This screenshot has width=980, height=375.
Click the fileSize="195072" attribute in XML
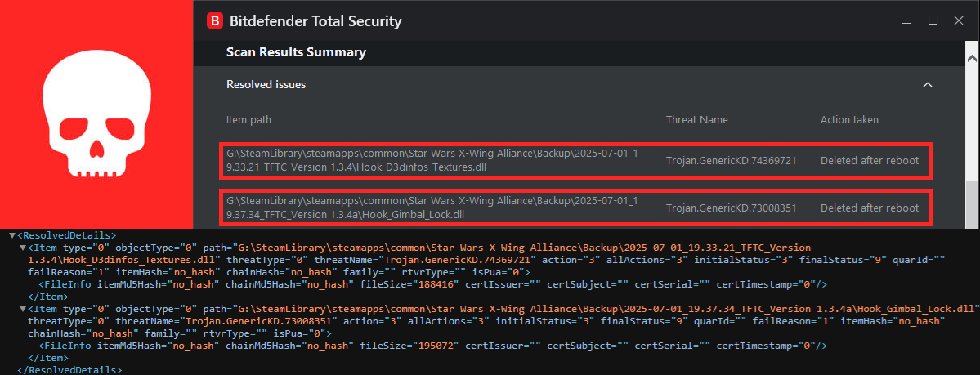[410, 345]
